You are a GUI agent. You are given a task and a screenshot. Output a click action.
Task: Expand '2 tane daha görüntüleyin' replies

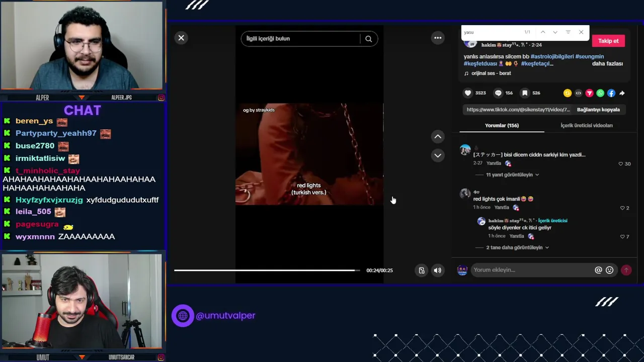tap(517, 248)
